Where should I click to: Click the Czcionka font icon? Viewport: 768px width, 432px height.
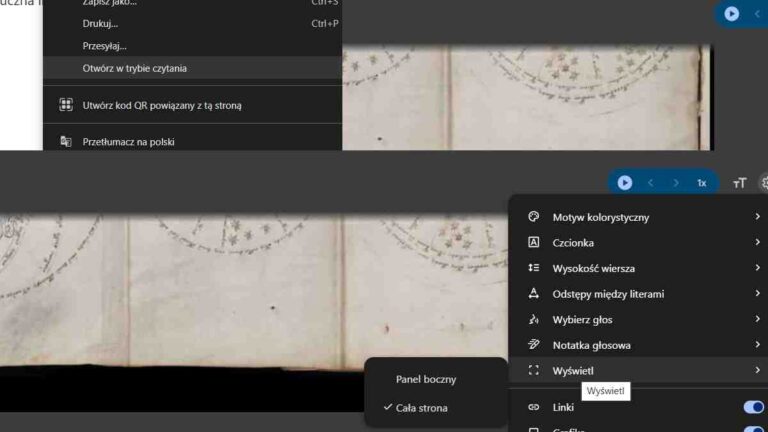(x=534, y=243)
